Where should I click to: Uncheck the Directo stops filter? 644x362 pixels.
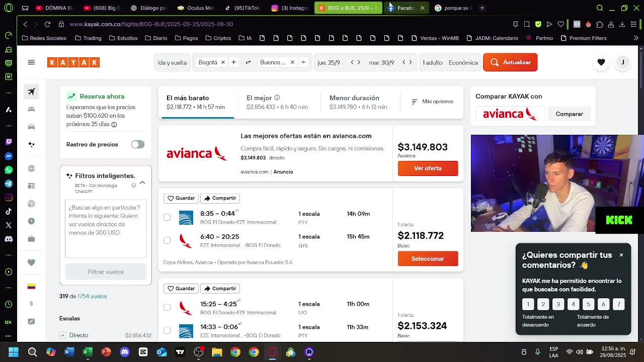pyautogui.click(x=63, y=335)
